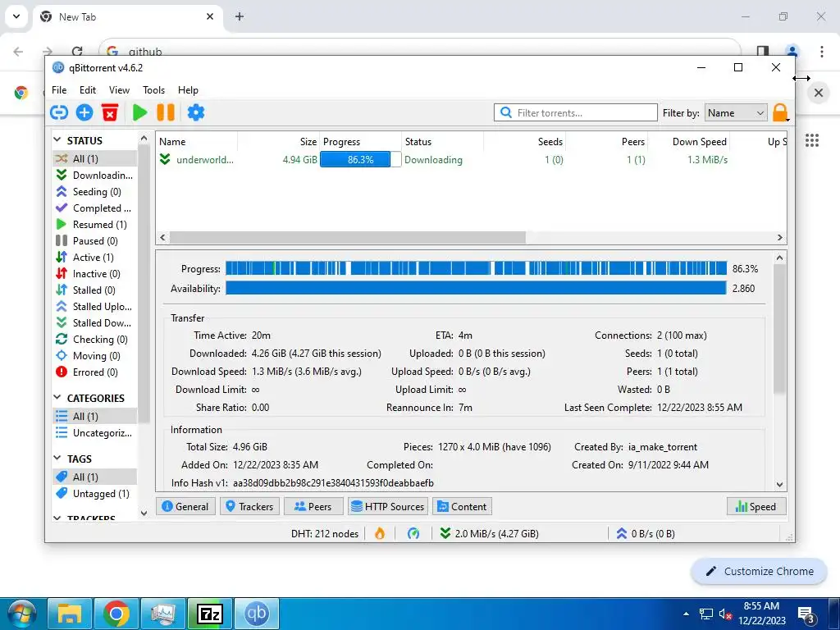The image size is (840, 630).
Task: Open the Filter by Name dropdown
Action: [736, 112]
